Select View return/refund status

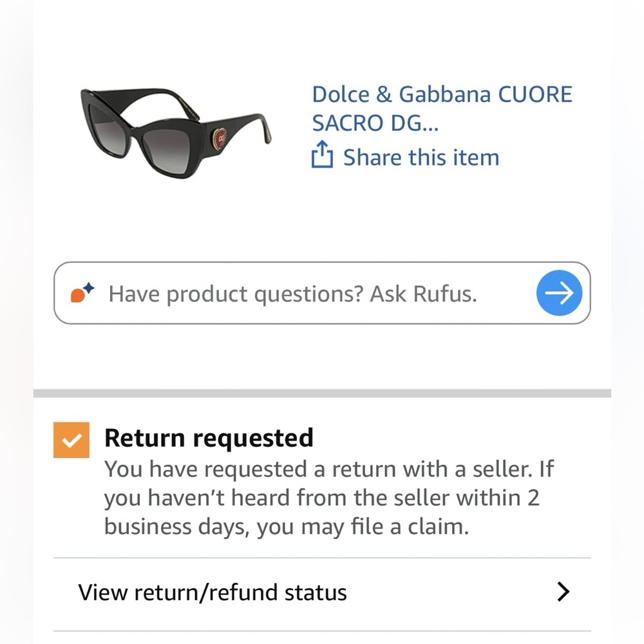click(212, 592)
